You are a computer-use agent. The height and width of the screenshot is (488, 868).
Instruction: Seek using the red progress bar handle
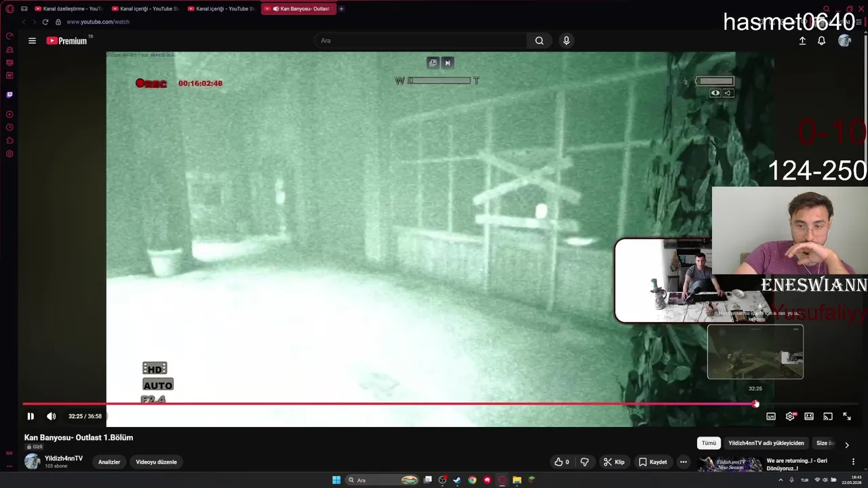(756, 404)
